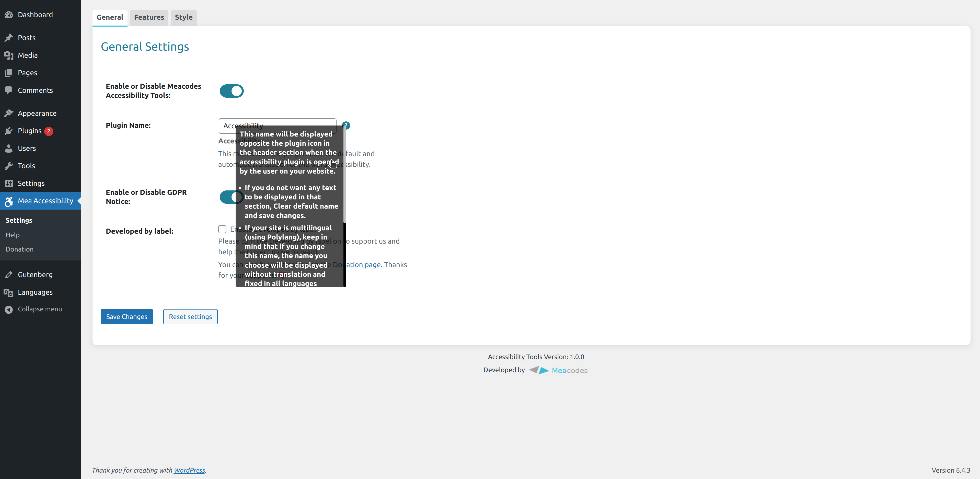Click the Plugin Name label
This screenshot has height=479, width=980.
(x=128, y=125)
